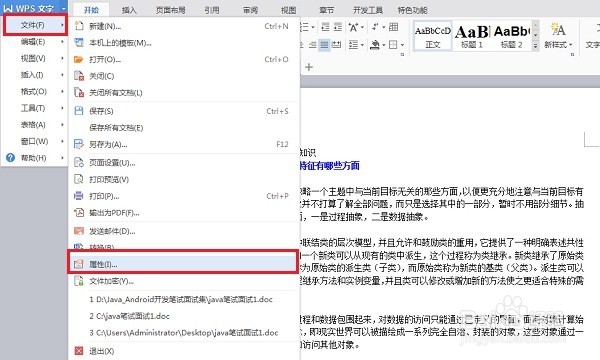Click the Send Mail envelope icon
The image size is (600, 360).
point(79,231)
